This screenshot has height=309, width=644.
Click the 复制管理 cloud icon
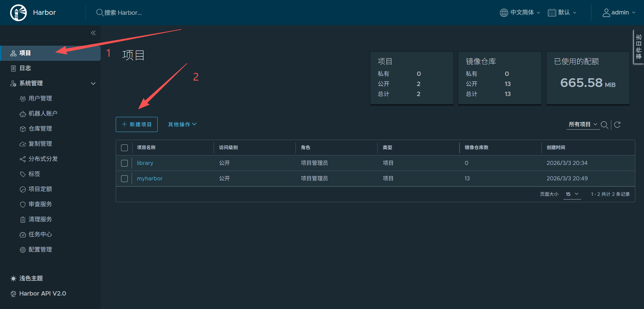coord(22,144)
